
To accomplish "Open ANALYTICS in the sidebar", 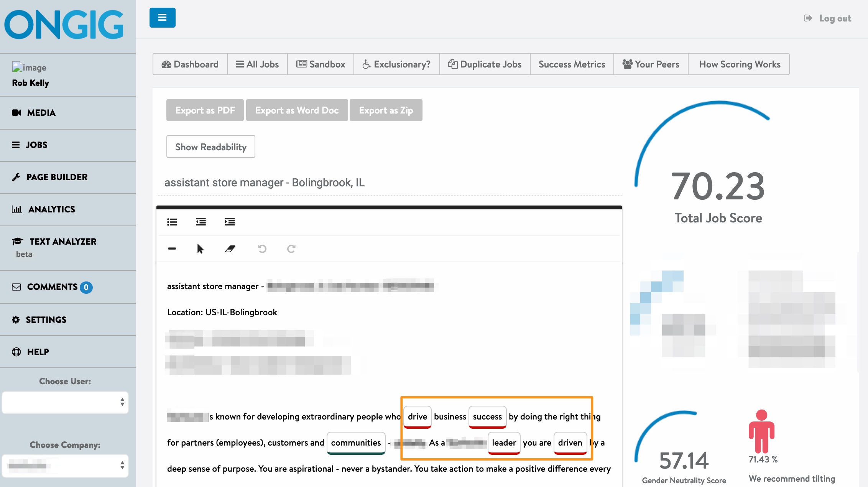I will click(68, 209).
